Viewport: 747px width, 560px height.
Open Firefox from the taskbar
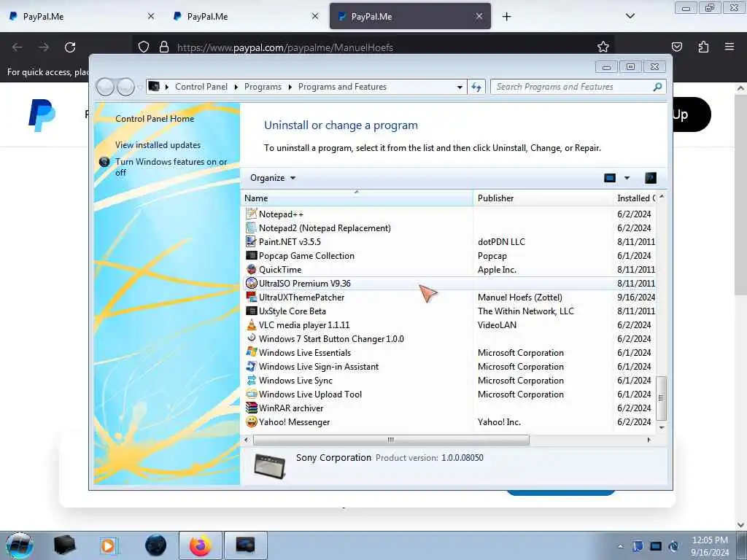point(200,545)
